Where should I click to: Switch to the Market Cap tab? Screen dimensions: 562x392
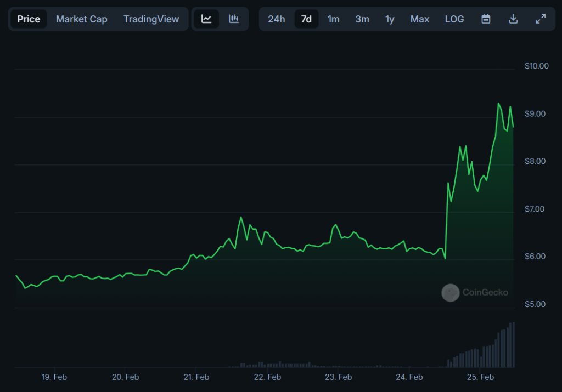[x=81, y=19]
